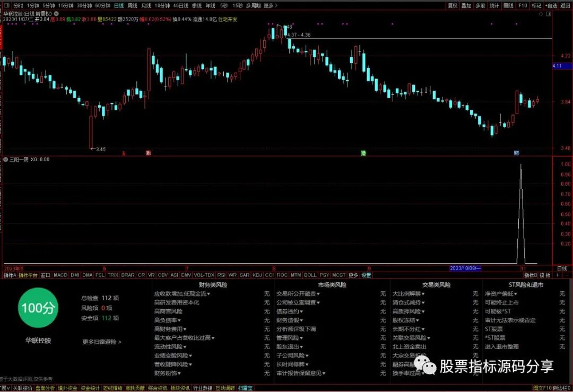The height and width of the screenshot is (392, 573).
Task: Select the RSI indicator
Action: pyautogui.click(x=221, y=275)
